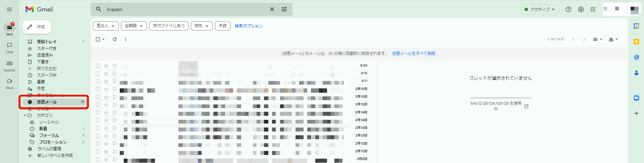
Task: Select the プロモーション category label
Action: point(53,142)
